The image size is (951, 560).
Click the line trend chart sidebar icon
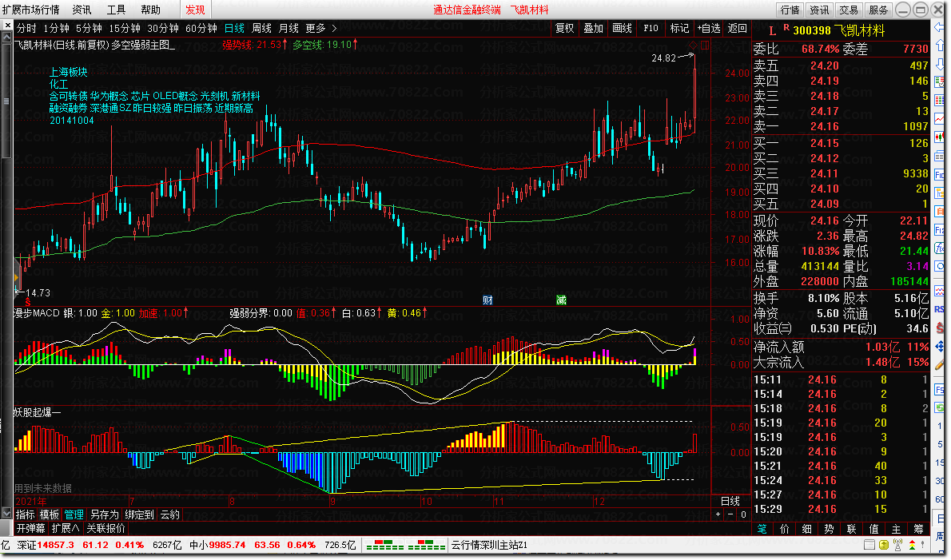(940, 119)
